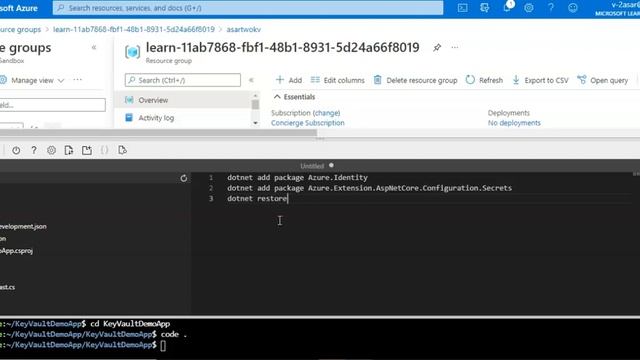The width and height of the screenshot is (640, 360).
Task: Refresh the resource group view
Action: click(x=484, y=80)
